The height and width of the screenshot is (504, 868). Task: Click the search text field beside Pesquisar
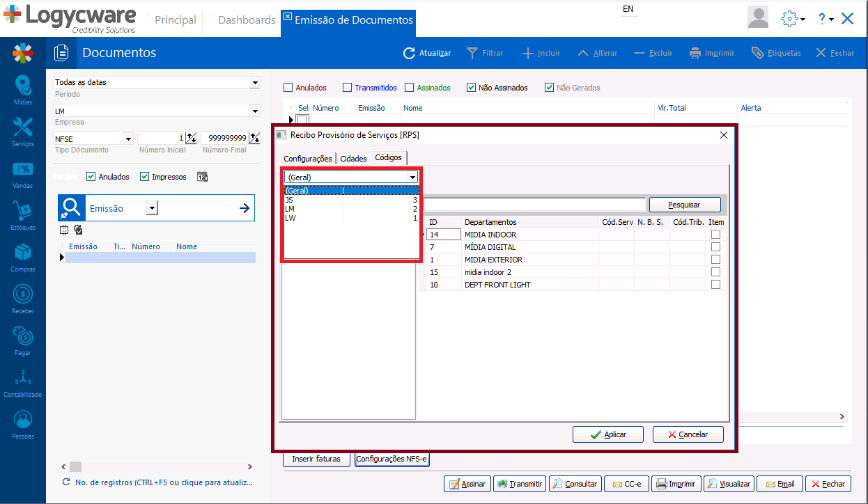coord(535,205)
